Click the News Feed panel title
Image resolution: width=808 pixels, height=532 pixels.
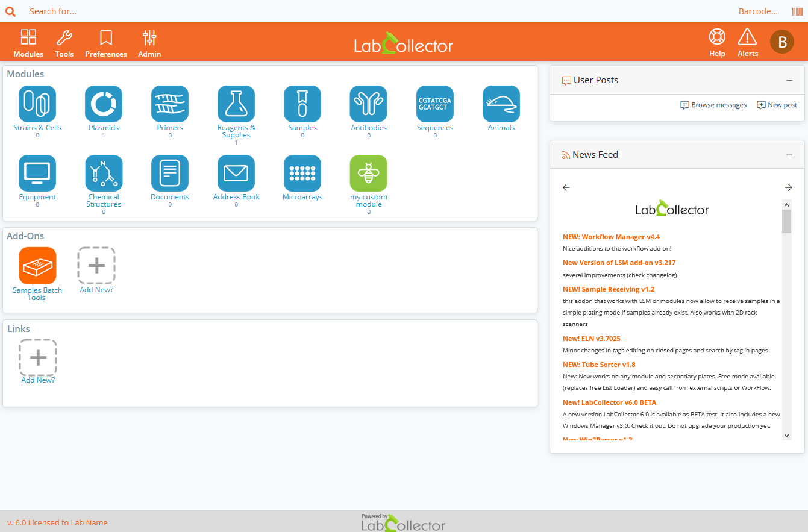[595, 155]
